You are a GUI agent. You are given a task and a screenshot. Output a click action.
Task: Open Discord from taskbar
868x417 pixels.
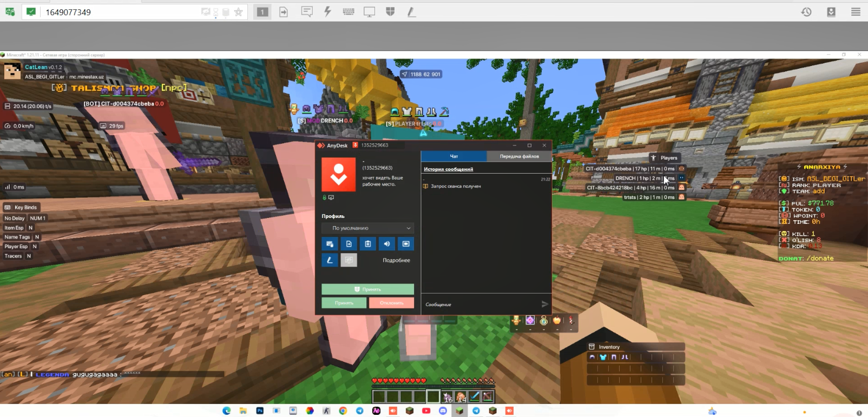443,411
